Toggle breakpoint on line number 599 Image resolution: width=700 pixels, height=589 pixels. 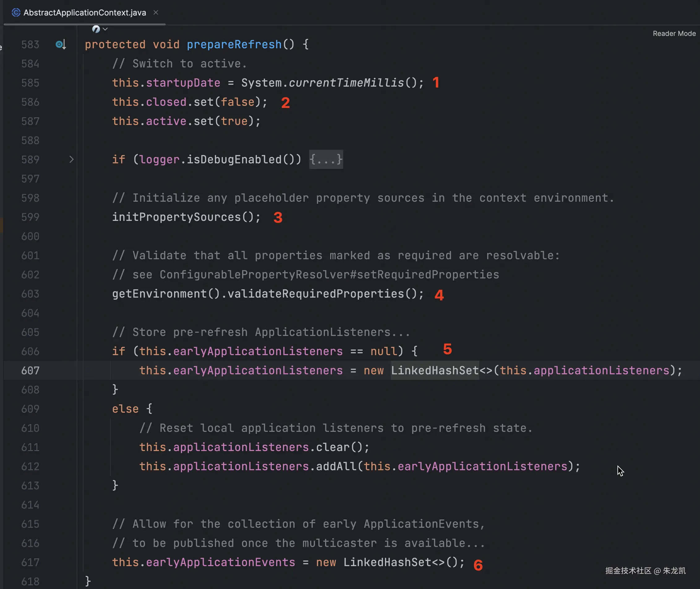[x=30, y=217]
